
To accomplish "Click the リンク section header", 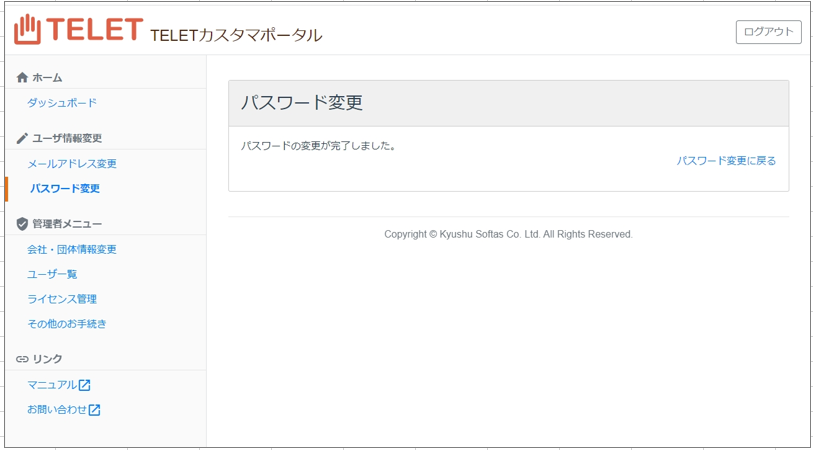I will tap(47, 359).
